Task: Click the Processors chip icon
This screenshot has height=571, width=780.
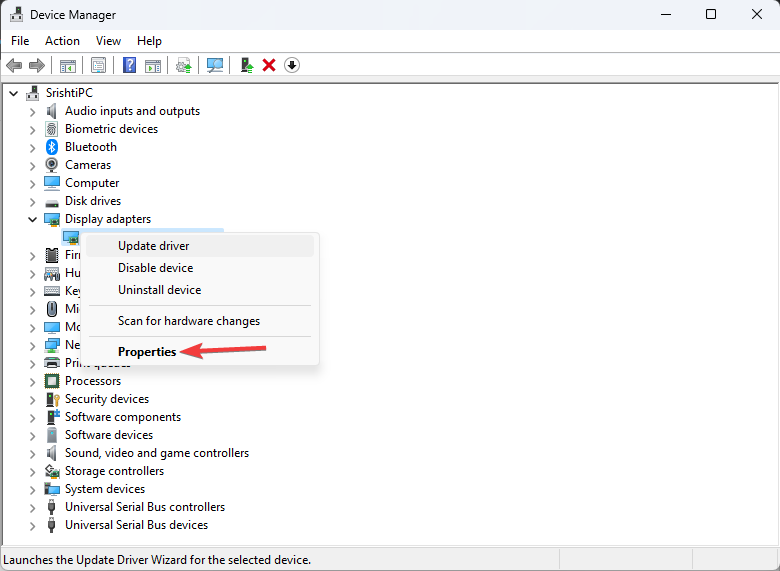Action: 52,381
